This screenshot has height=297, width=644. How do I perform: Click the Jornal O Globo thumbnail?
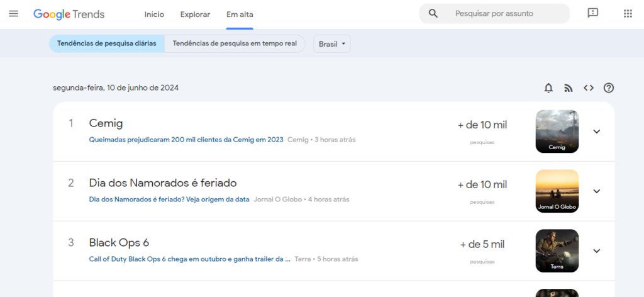pos(557,191)
